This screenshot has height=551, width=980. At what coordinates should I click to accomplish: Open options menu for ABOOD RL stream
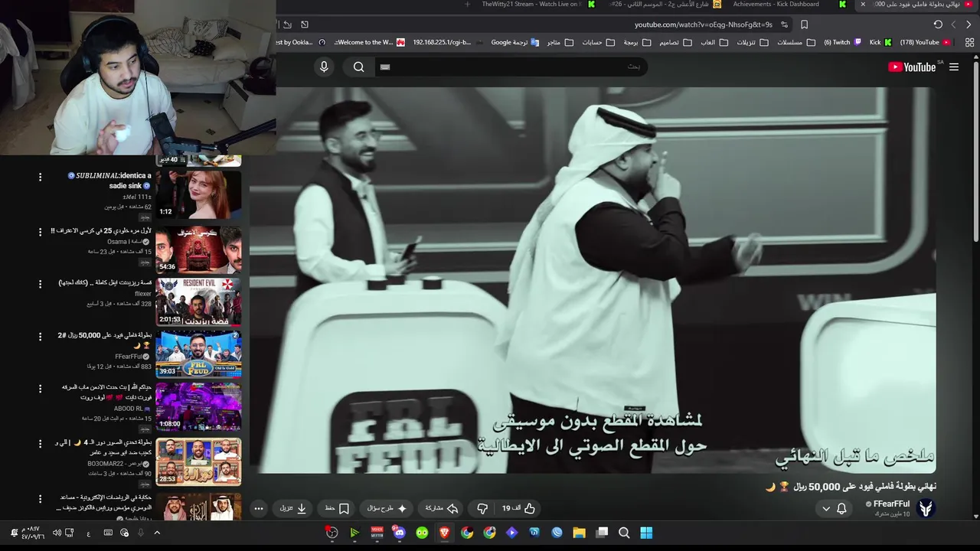click(x=40, y=389)
